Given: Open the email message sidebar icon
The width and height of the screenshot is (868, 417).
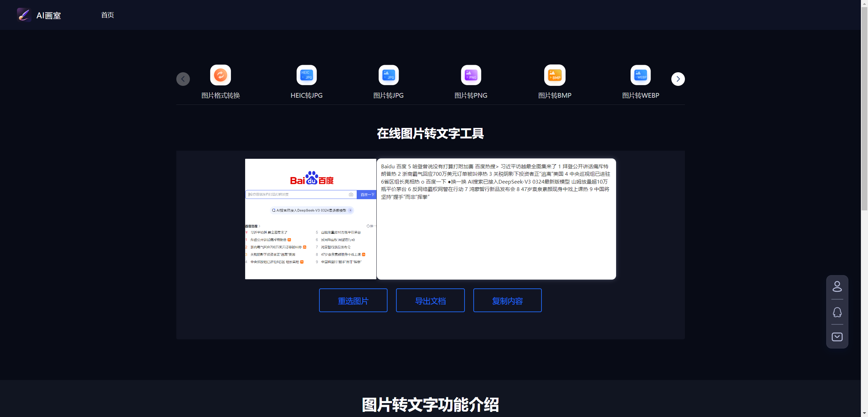Looking at the screenshot, I should pos(837,337).
